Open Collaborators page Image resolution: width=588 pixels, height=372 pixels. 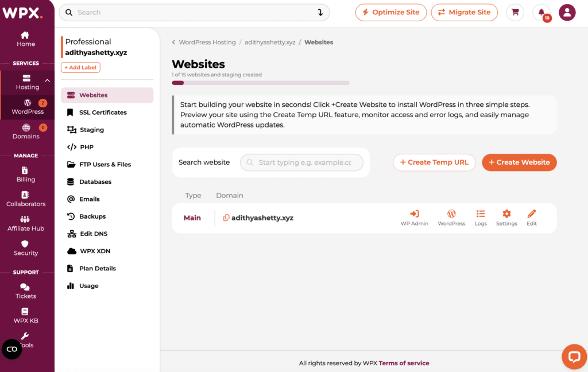[x=25, y=199]
